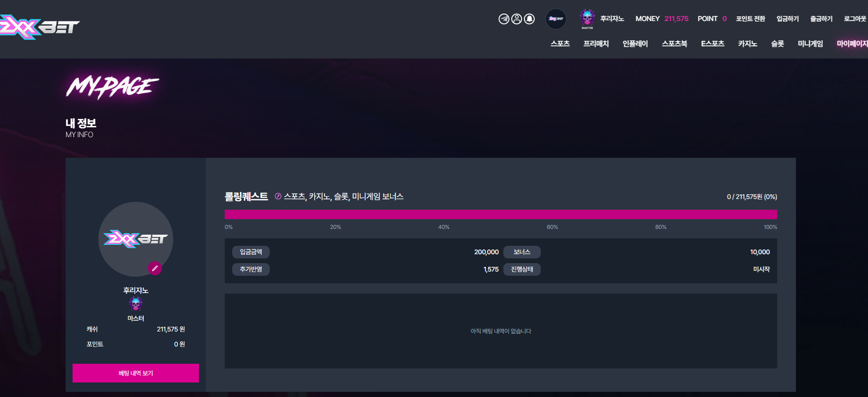
Task: Click the Telegram paper-plane icon in header
Action: pyautogui.click(x=504, y=19)
